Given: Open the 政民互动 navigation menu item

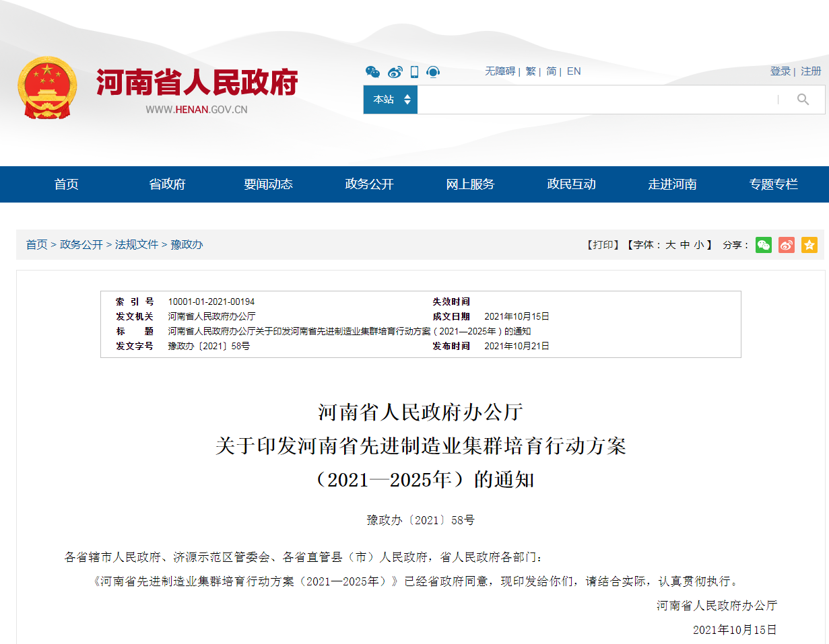Looking at the screenshot, I should pos(572,184).
